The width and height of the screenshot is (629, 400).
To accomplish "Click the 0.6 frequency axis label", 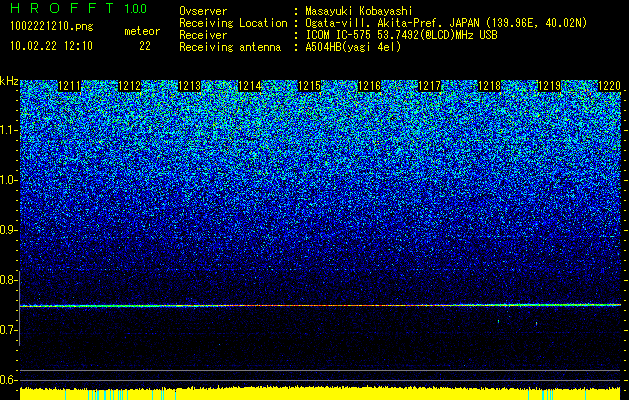I will tap(8, 380).
